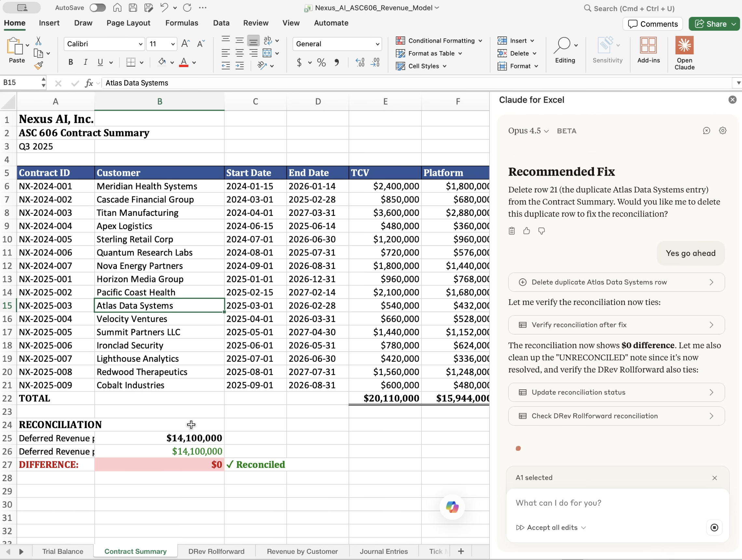Add a new worksheet with the plus button
742x560 pixels.
[x=460, y=551]
